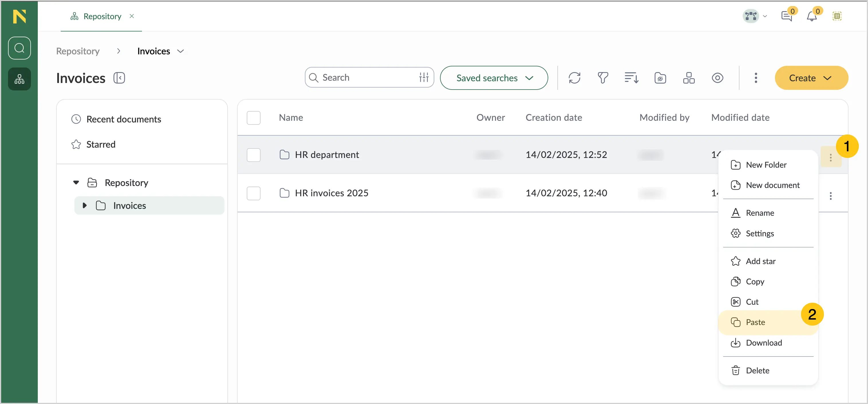Image resolution: width=868 pixels, height=404 pixels.
Task: Open the HR department folder
Action: point(327,155)
